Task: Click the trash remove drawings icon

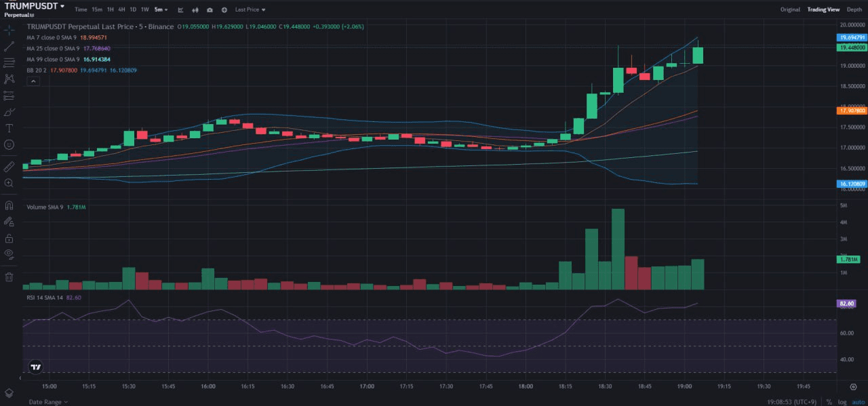Action: [9, 277]
